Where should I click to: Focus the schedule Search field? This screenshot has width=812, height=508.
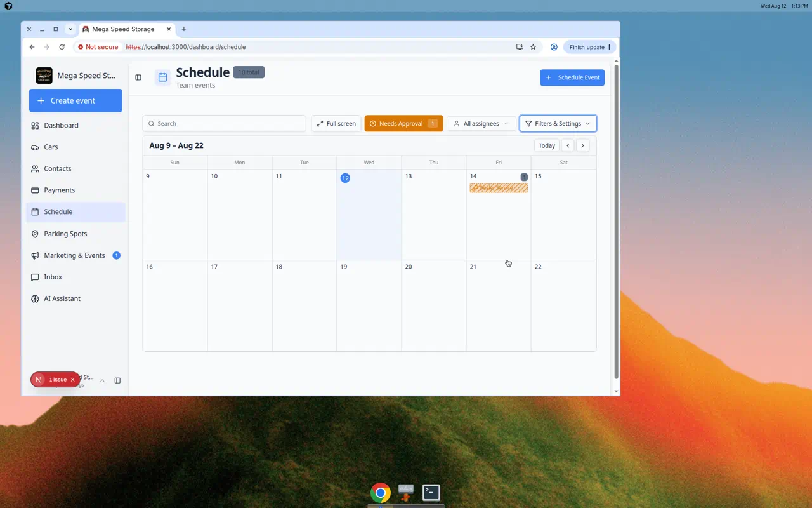click(225, 123)
